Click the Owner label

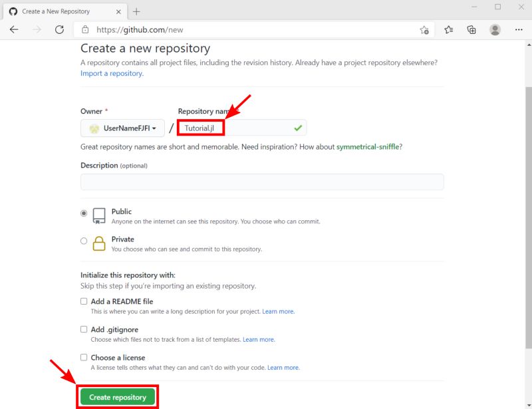(91, 111)
